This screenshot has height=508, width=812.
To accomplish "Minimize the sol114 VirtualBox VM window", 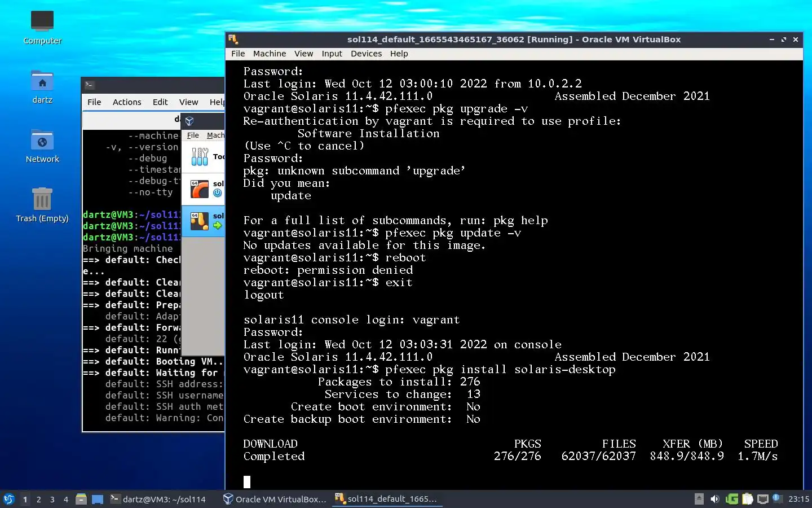I will point(771,40).
